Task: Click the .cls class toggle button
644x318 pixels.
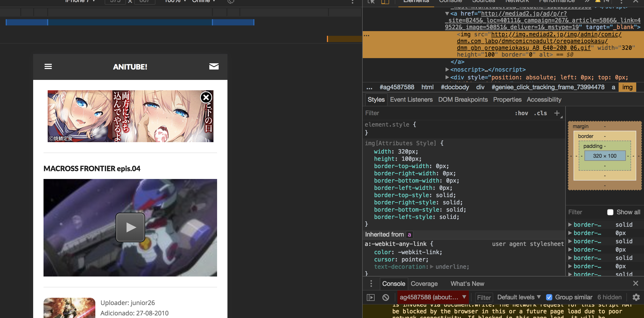Action: tap(540, 113)
